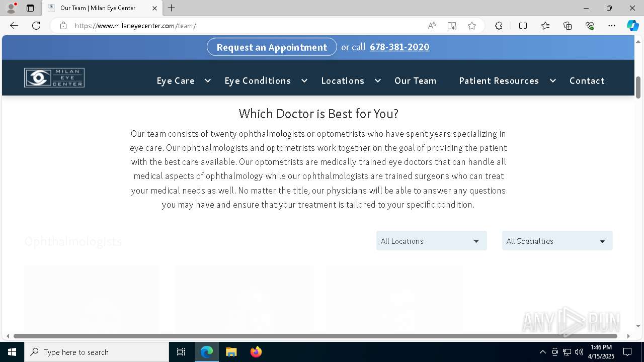Click the browser profile avatar icon

point(11,8)
